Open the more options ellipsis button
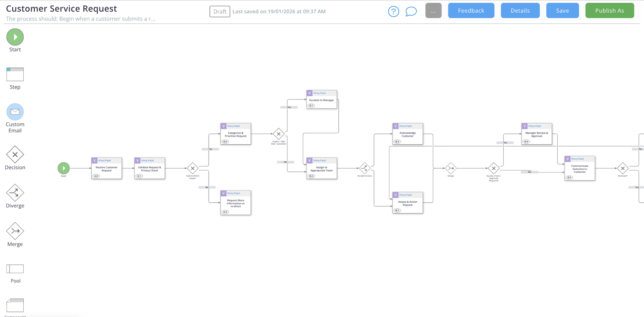This screenshot has width=644, height=317. coord(433,11)
